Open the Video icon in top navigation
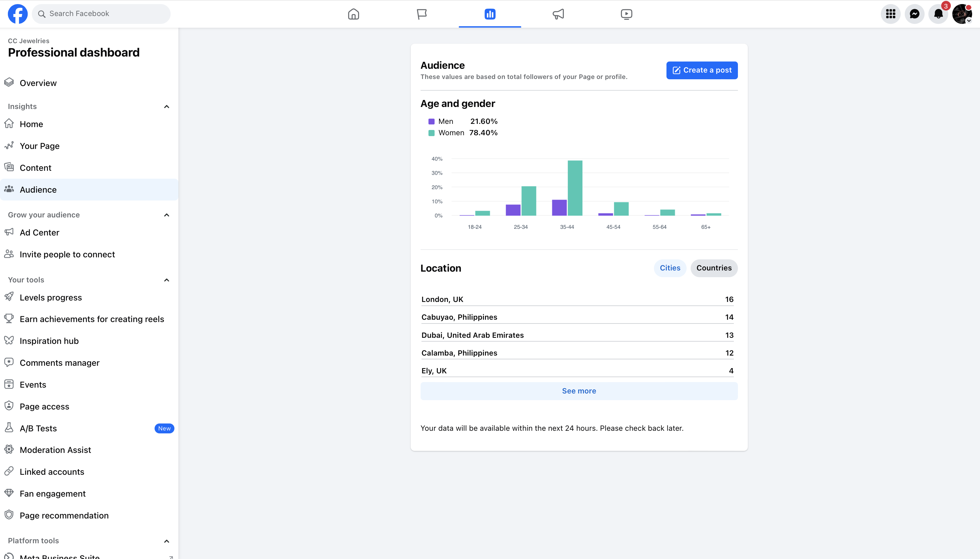The height and width of the screenshot is (559, 980). point(626,14)
